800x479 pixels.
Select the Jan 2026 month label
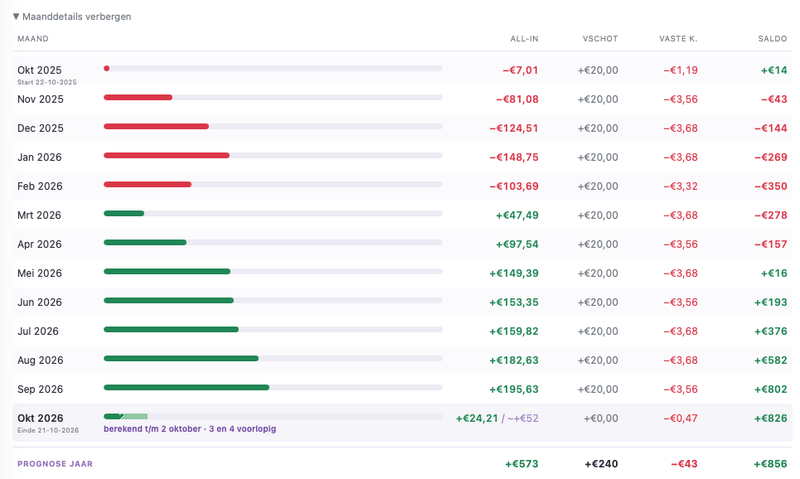(39, 157)
